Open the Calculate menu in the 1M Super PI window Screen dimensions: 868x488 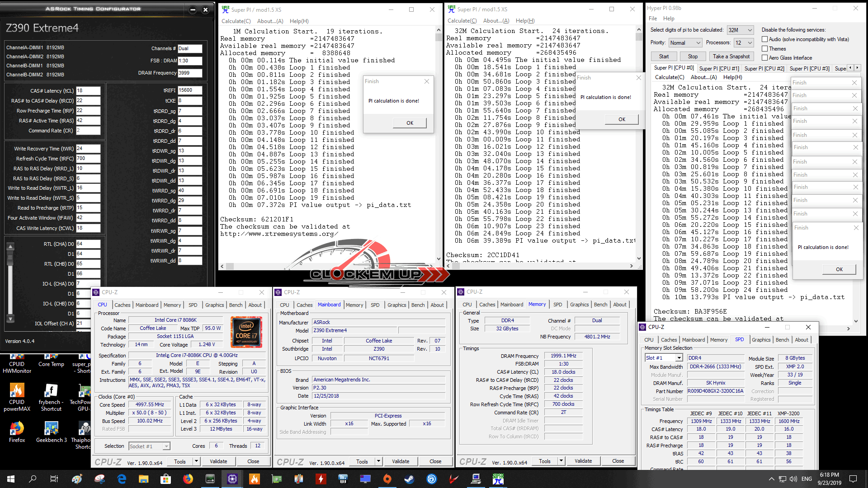click(236, 21)
